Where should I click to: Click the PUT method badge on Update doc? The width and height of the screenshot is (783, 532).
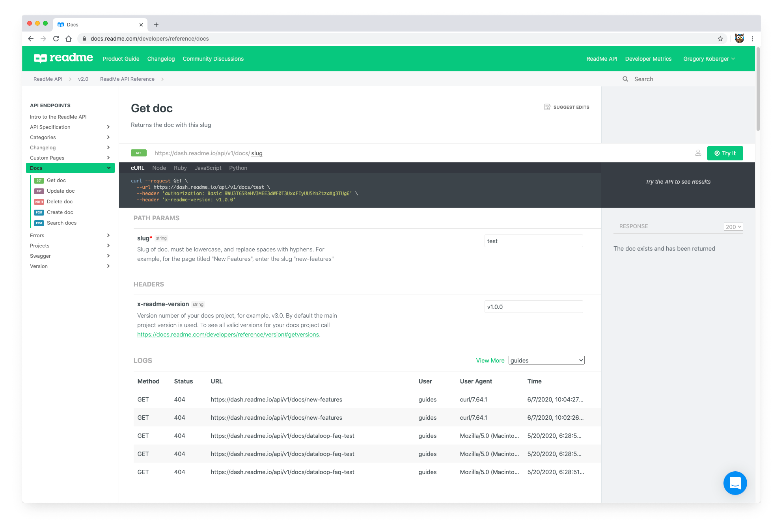39,191
